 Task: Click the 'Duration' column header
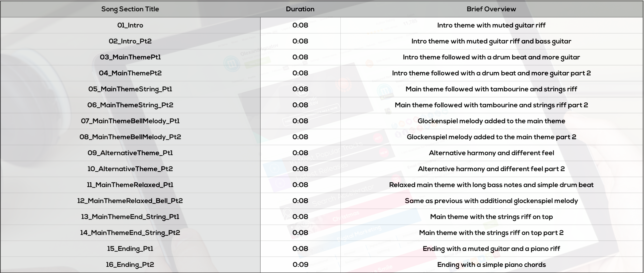click(300, 9)
